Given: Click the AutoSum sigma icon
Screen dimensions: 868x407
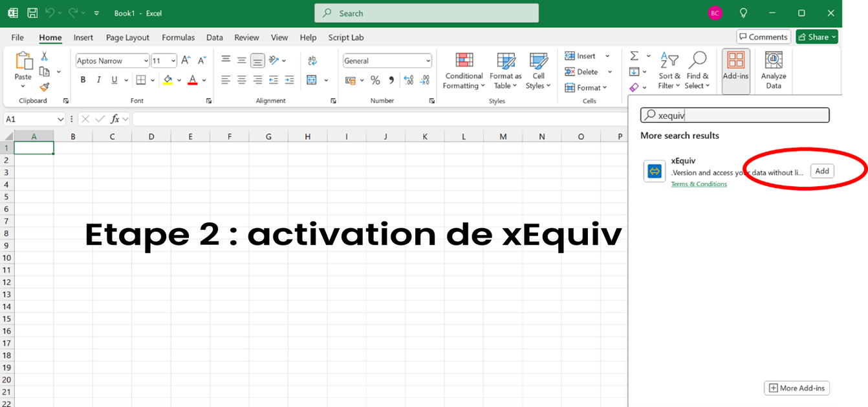Looking at the screenshot, I should click(x=635, y=56).
